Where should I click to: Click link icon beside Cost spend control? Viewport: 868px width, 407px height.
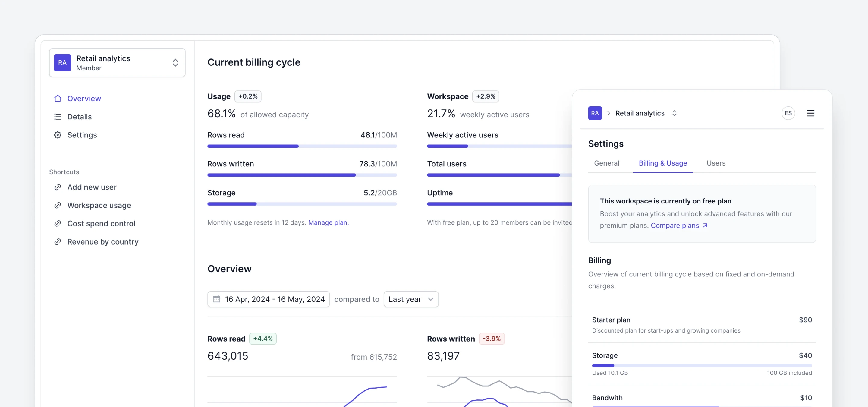[x=58, y=223]
